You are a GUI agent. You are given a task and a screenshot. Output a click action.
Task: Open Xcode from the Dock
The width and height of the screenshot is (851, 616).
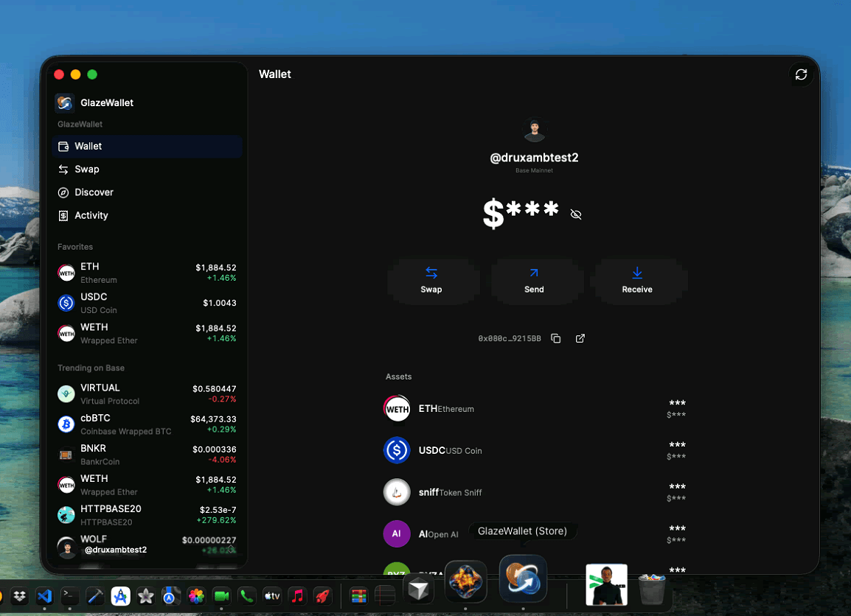(x=95, y=597)
